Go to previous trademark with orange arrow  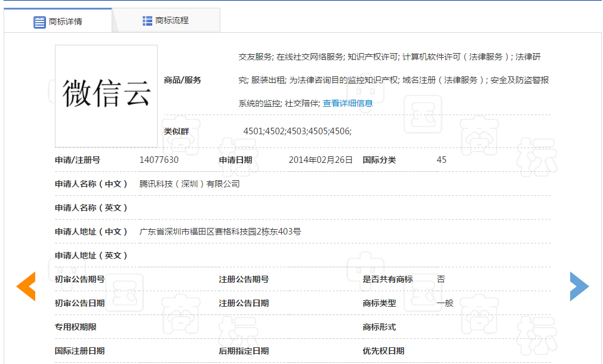click(x=26, y=286)
